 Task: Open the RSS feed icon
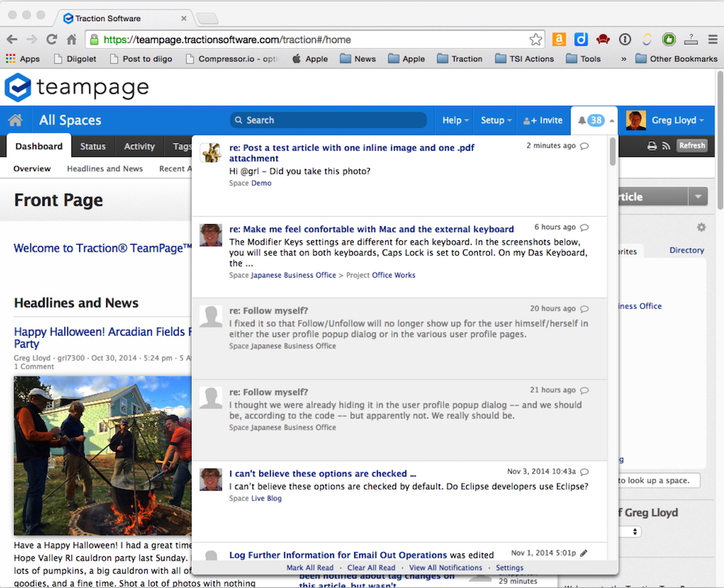pyautogui.click(x=665, y=146)
